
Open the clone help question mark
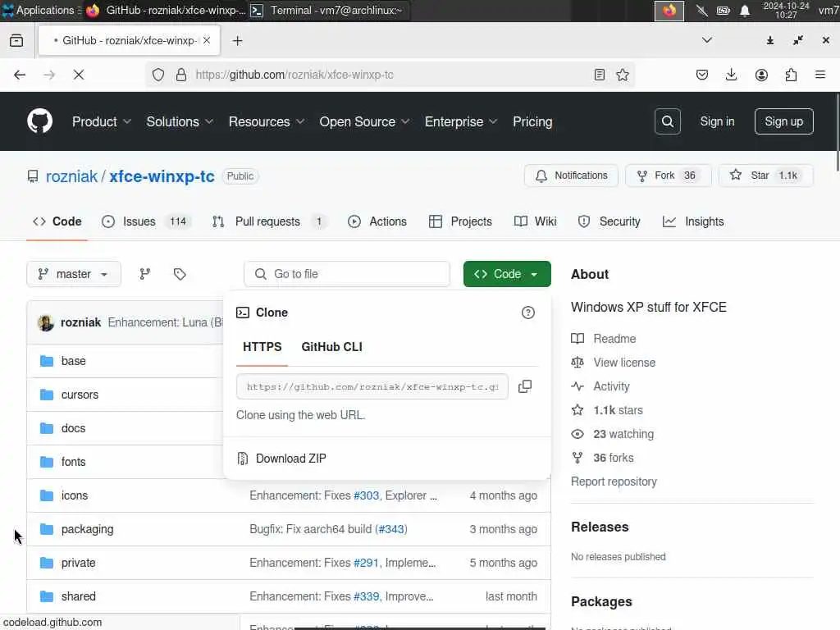pos(527,313)
